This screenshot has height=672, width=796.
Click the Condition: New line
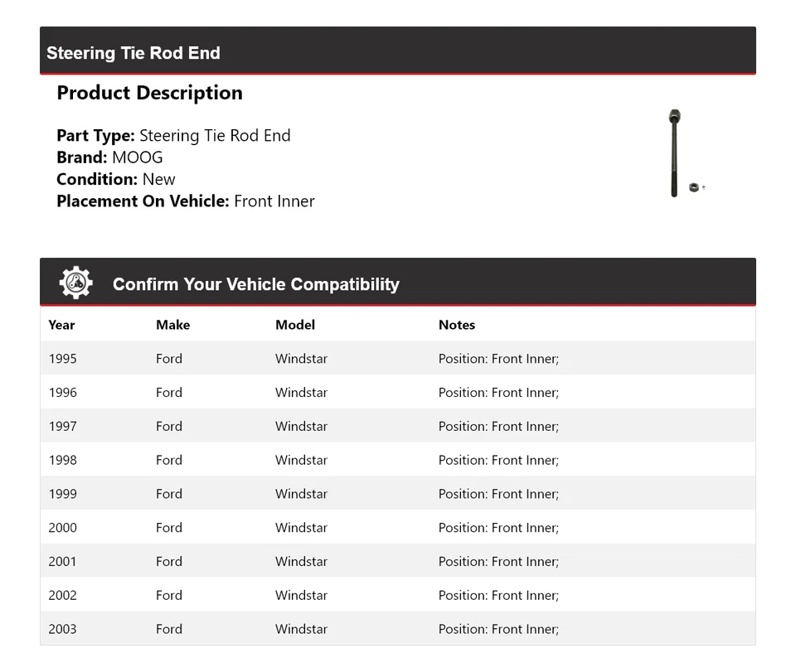[x=116, y=179]
